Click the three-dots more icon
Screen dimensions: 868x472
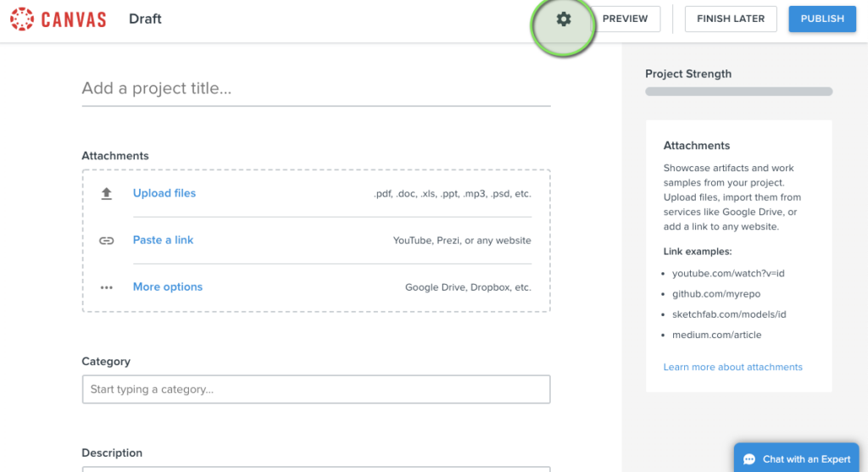click(x=106, y=287)
